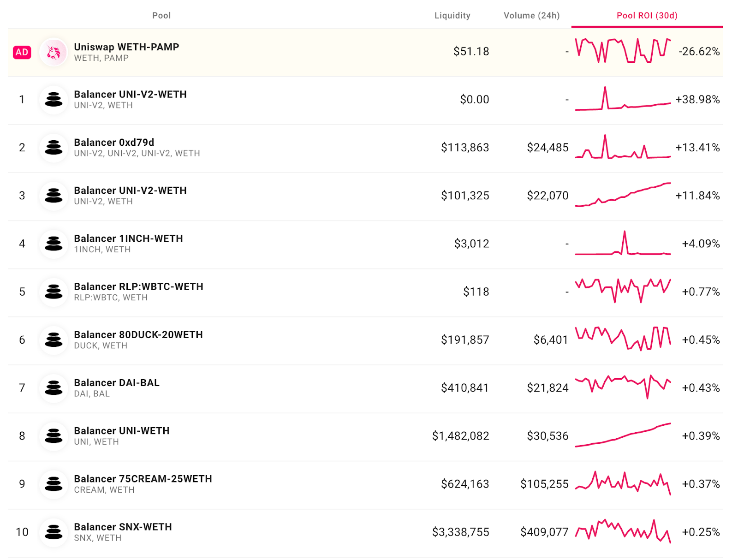
Task: Click the ROI sparkline for Balancer DAI-BAL
Action: pos(623,386)
